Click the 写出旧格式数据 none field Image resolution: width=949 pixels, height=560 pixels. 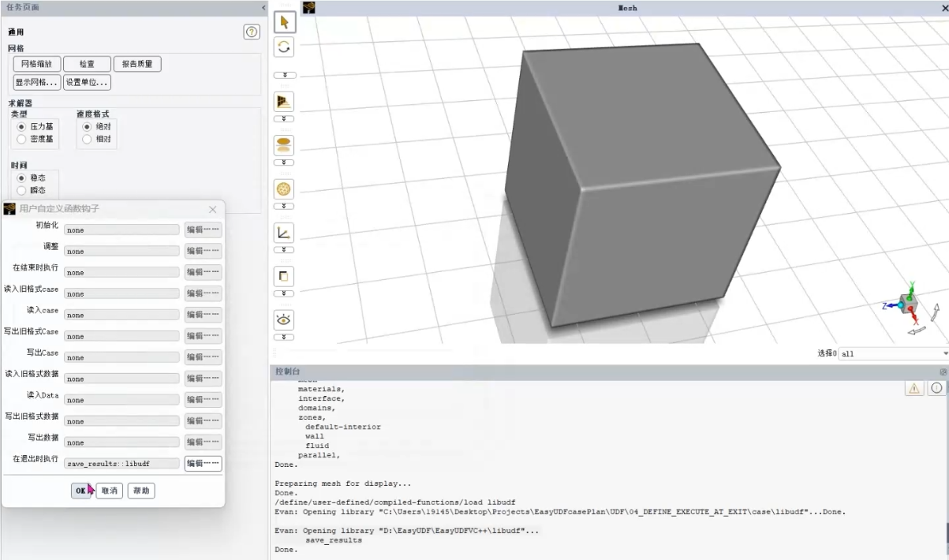coord(121,421)
